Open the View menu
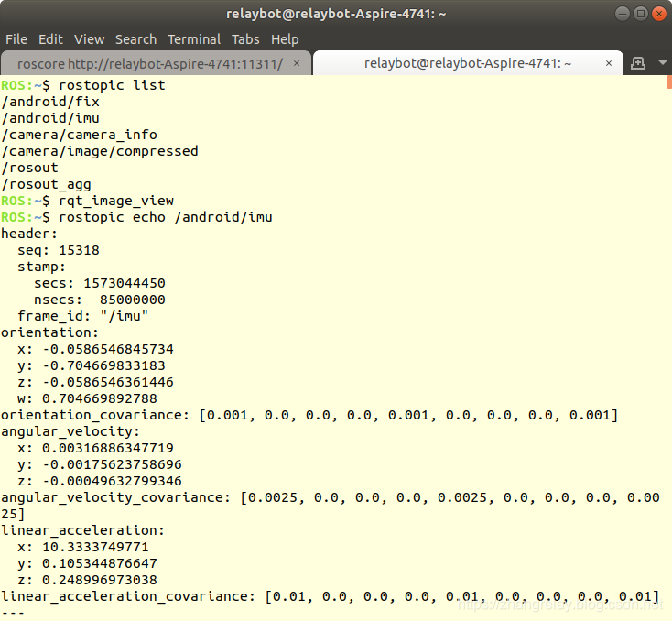This screenshot has width=672, height=621. click(89, 39)
